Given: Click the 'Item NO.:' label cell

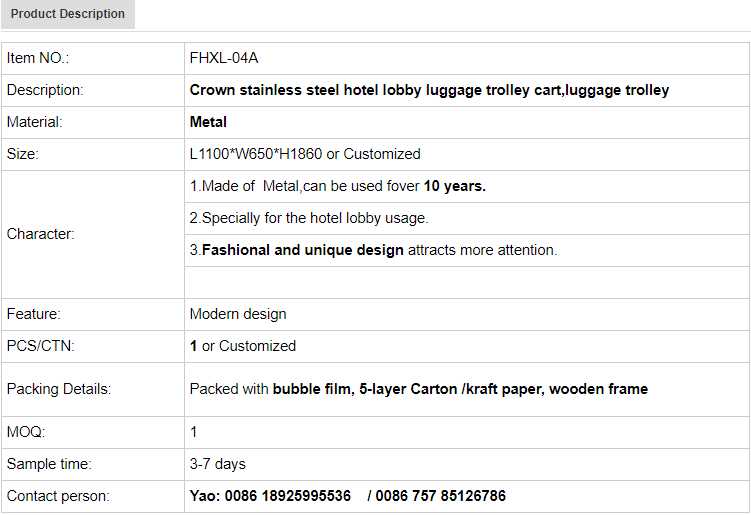Looking at the screenshot, I should [x=38, y=58].
